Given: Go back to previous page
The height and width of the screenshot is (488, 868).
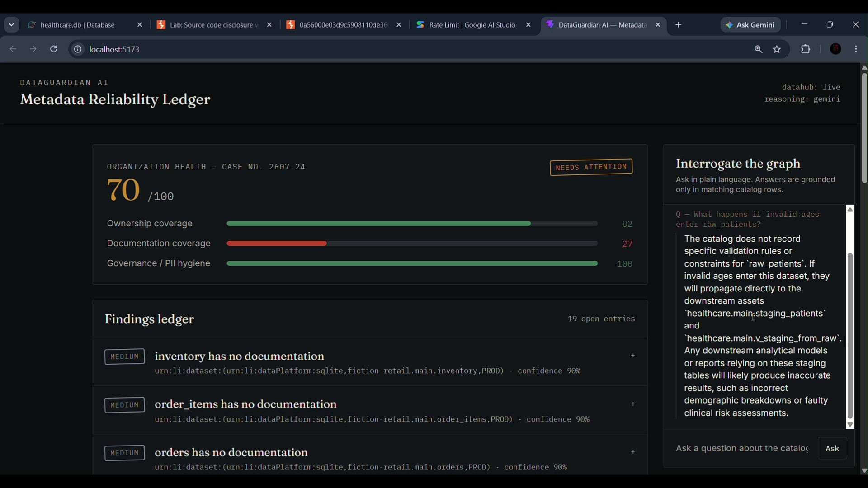Looking at the screenshot, I should point(13,49).
